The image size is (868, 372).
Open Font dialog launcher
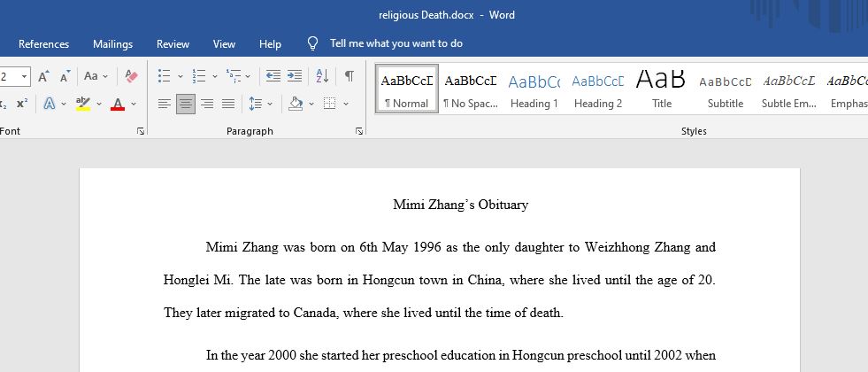141,131
